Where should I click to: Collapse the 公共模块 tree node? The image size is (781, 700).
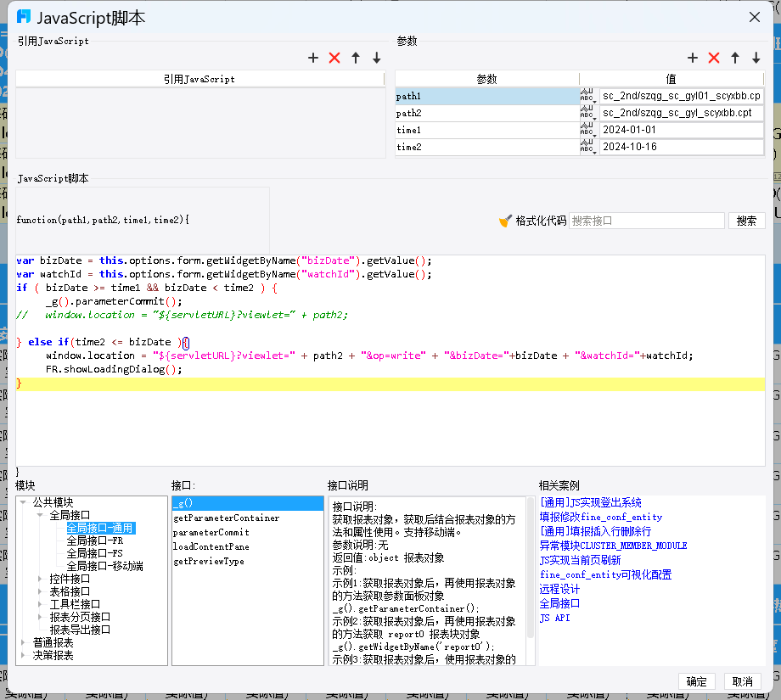pyautogui.click(x=23, y=502)
